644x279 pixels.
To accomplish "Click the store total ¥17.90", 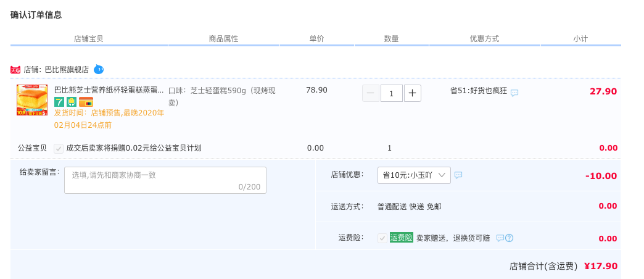I will pos(600,266).
